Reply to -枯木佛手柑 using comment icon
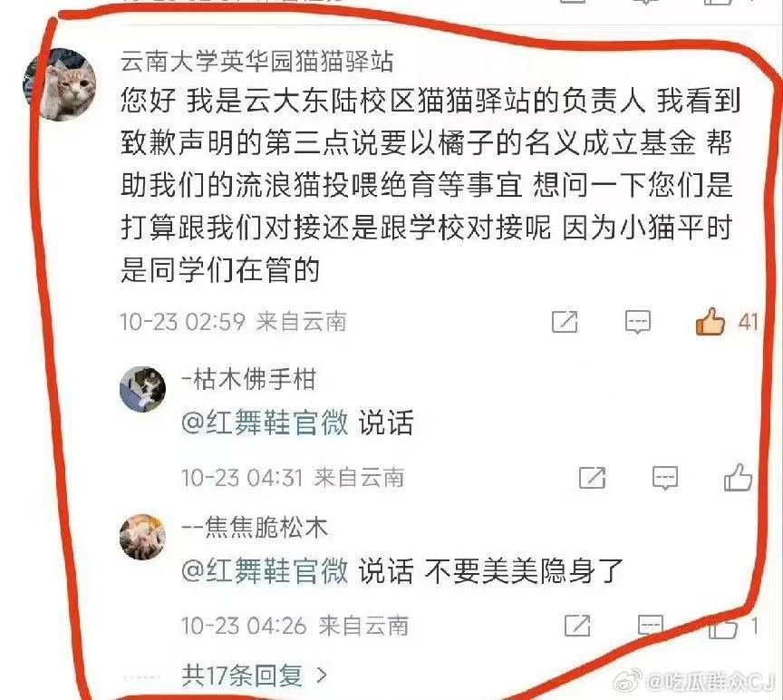This screenshot has height=700, width=783. point(665,478)
